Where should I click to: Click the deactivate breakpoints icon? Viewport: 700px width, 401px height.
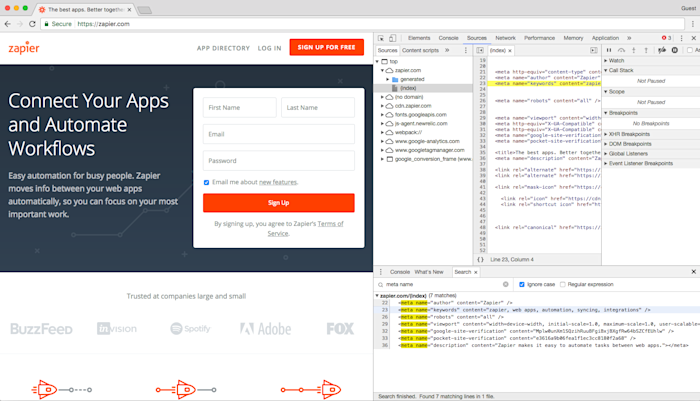[x=662, y=50]
